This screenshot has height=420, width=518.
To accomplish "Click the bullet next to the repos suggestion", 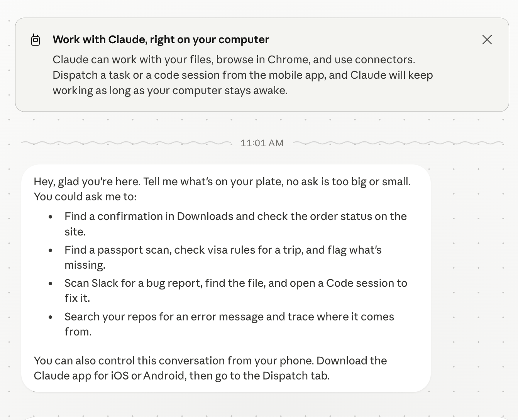I will point(50,317).
